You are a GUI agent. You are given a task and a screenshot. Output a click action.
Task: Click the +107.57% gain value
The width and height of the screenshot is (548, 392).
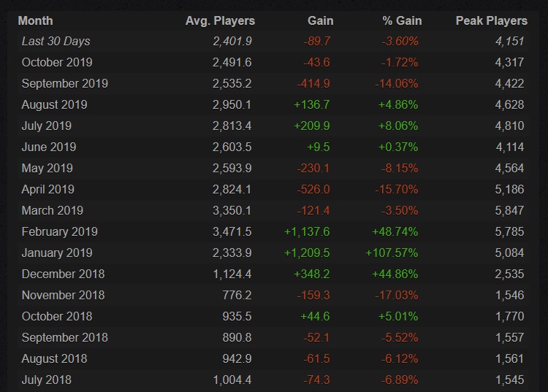tap(392, 253)
